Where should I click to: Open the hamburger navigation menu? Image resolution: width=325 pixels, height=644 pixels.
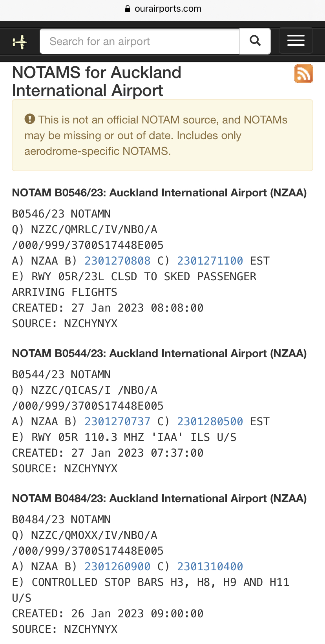(296, 41)
